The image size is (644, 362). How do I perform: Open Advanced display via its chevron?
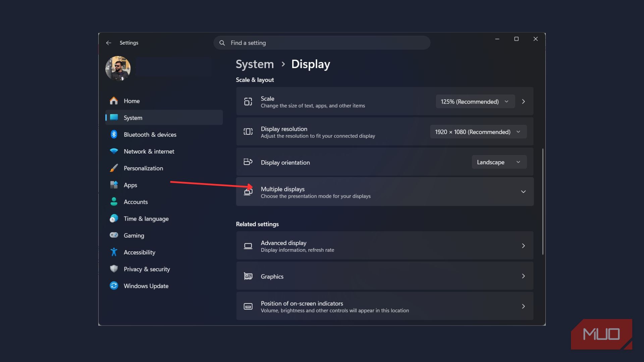(523, 246)
